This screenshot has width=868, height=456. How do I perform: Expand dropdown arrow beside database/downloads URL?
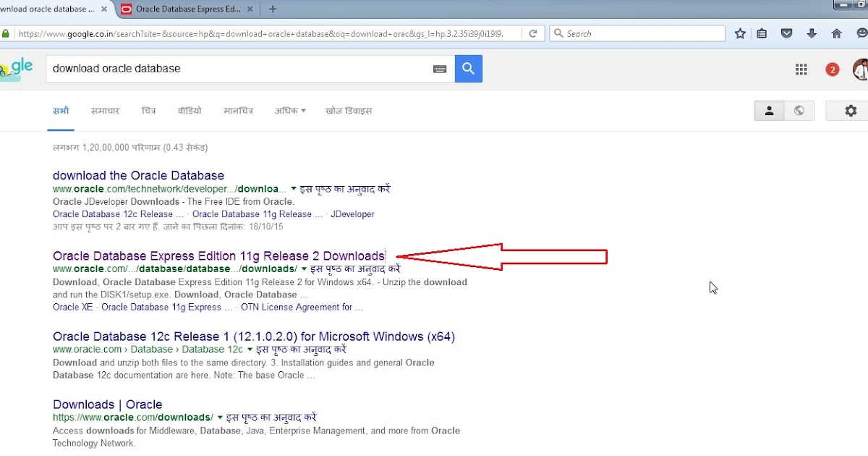click(304, 269)
